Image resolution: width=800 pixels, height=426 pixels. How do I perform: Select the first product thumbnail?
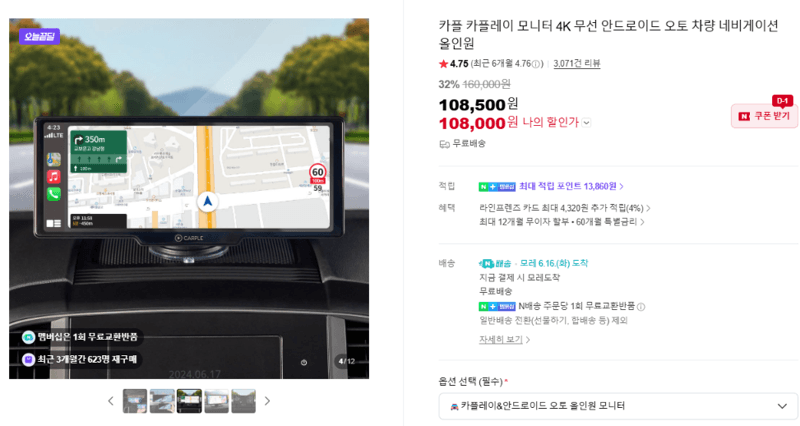(135, 401)
